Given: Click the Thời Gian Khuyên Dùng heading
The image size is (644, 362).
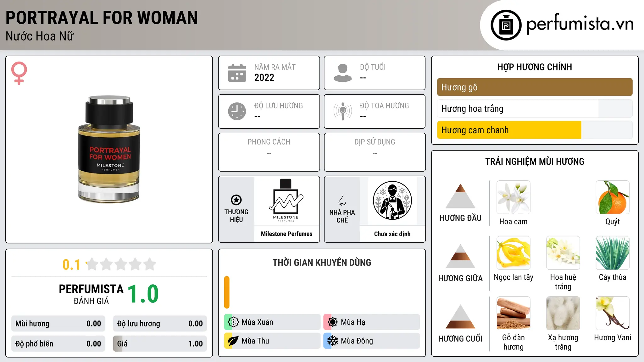Looking at the screenshot, I should (x=322, y=262).
